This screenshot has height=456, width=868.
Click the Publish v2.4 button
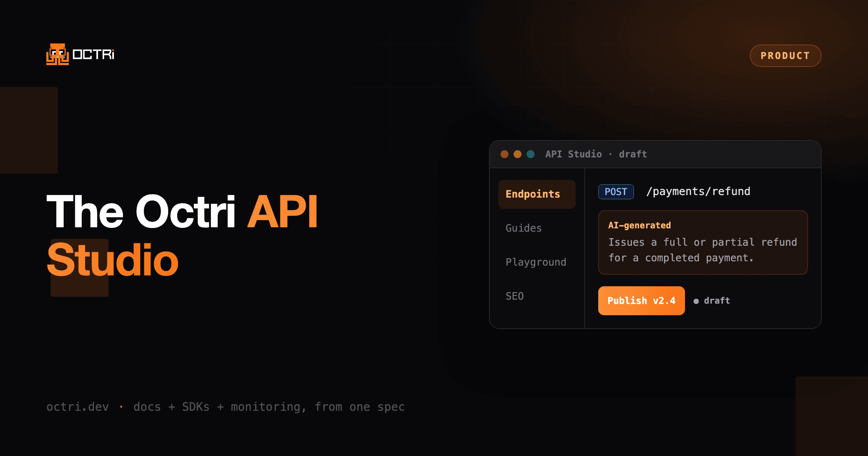click(x=641, y=301)
